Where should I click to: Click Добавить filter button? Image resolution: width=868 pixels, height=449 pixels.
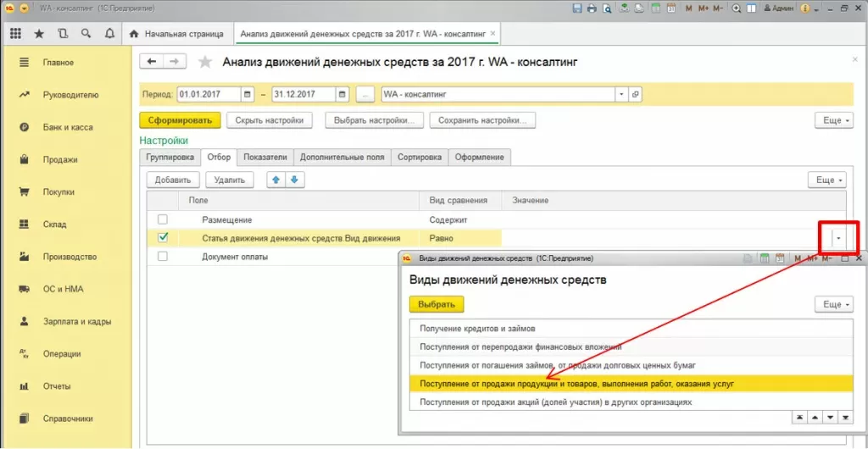pos(173,180)
